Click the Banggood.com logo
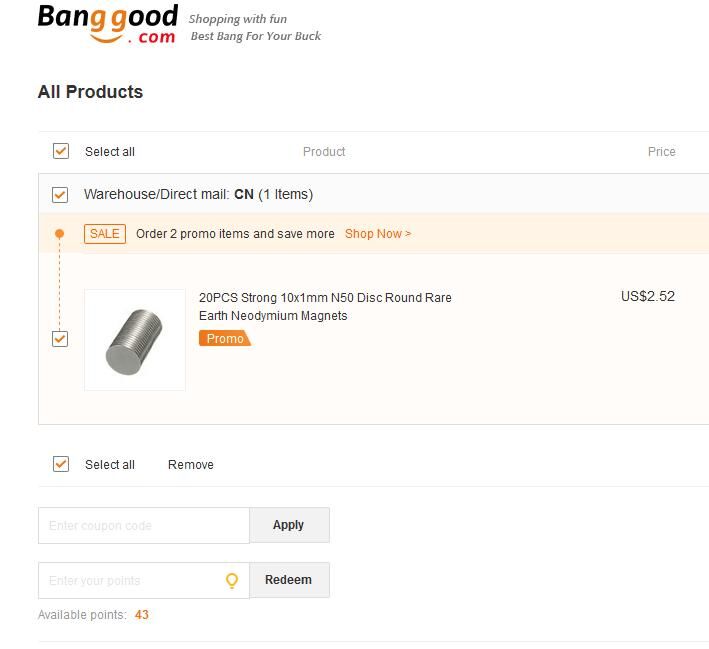Image resolution: width=709 pixels, height=649 pixels. click(108, 24)
